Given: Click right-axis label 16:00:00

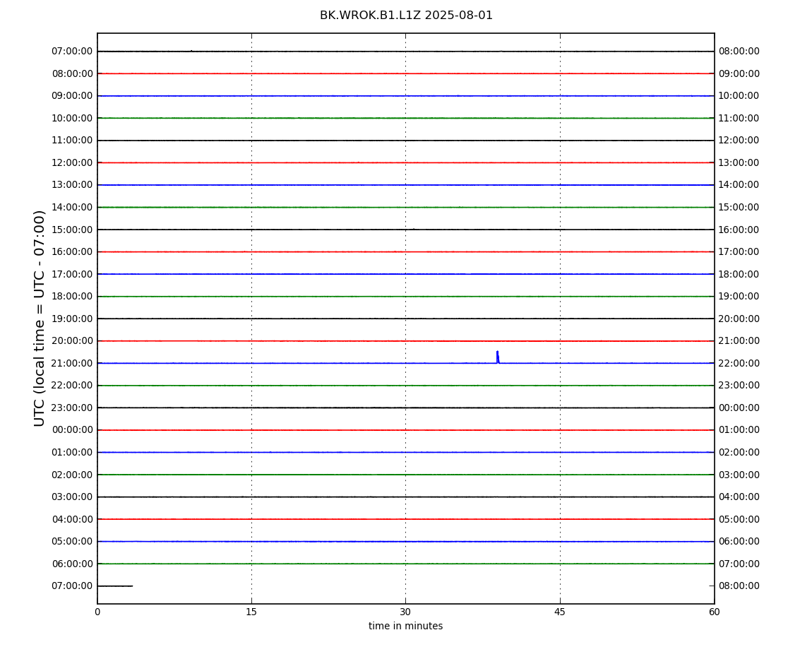Looking at the screenshot, I should [x=739, y=230].
